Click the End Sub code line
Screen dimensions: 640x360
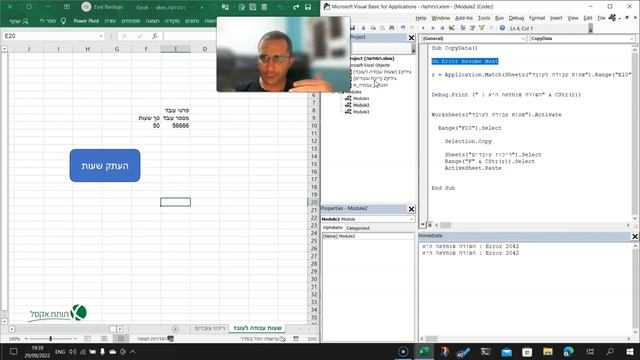pos(443,188)
